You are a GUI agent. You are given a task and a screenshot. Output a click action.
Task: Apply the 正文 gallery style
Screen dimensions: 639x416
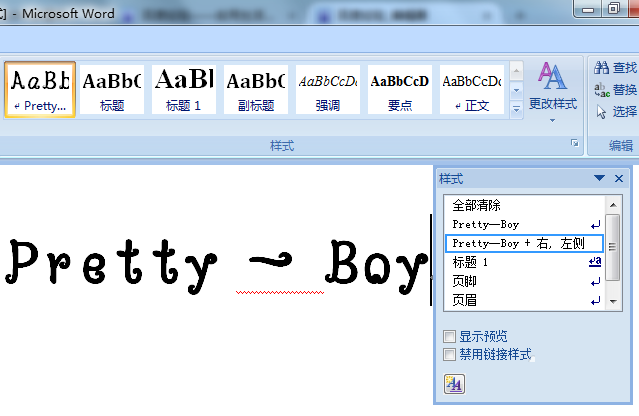[471, 89]
